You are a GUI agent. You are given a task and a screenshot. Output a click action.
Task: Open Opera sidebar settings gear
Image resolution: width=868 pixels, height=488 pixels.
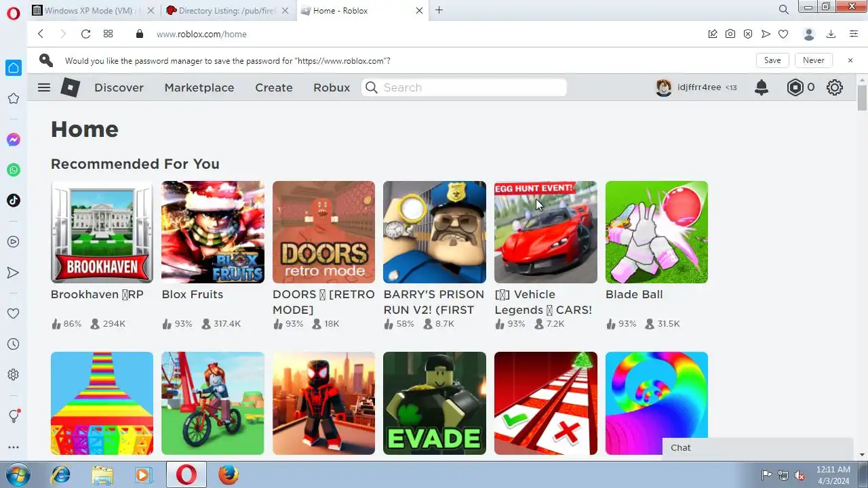(14, 375)
